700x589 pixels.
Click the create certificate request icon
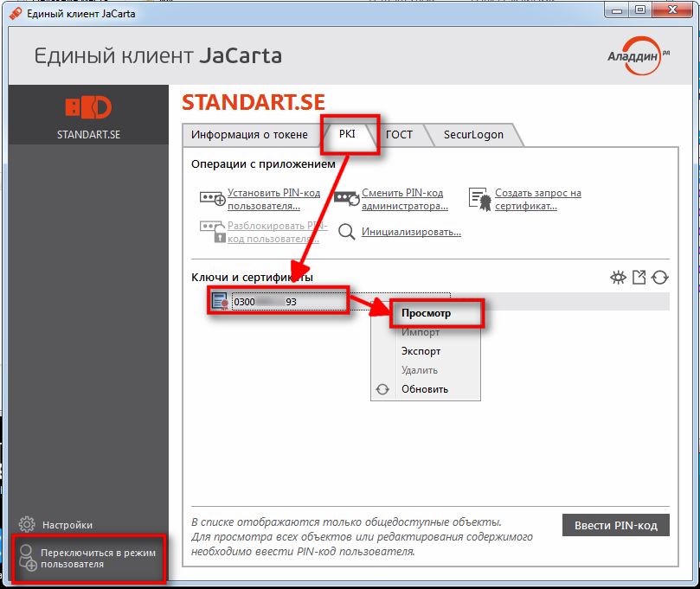coord(480,199)
